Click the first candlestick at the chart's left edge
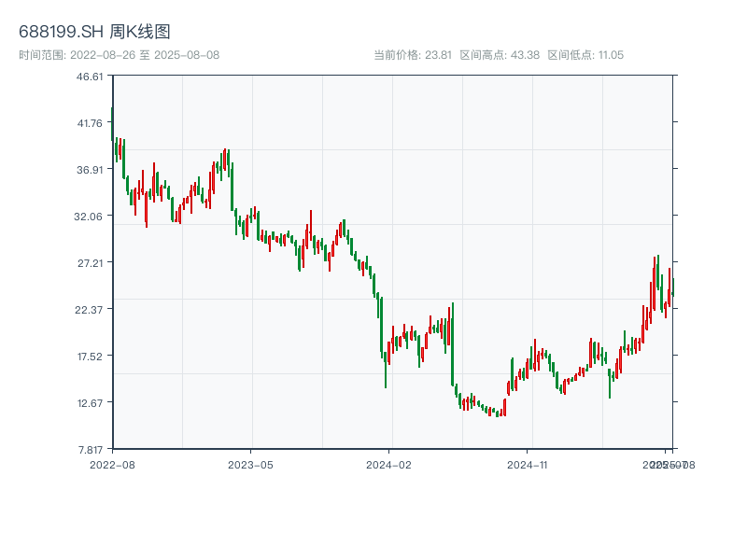 [x=112, y=126]
